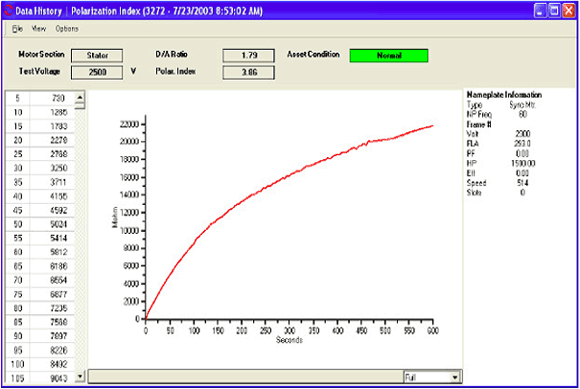Click the Stator motor section field
The height and width of the screenshot is (389, 580).
pyautogui.click(x=97, y=55)
